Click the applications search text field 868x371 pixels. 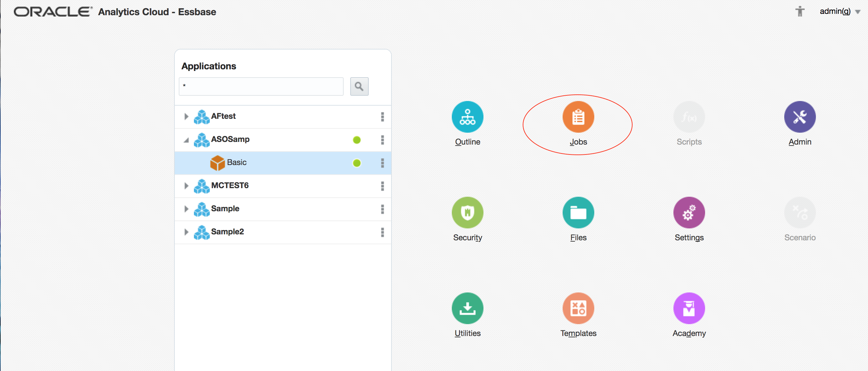[x=261, y=87]
